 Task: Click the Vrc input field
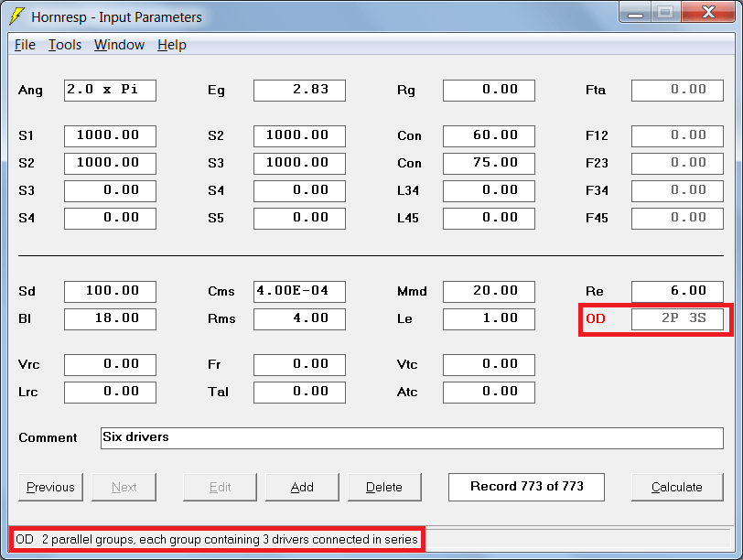click(x=110, y=365)
